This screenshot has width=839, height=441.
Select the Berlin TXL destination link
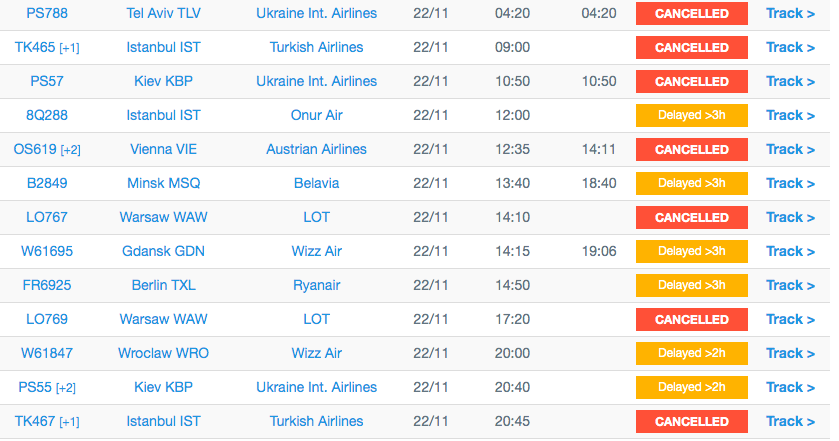click(163, 285)
